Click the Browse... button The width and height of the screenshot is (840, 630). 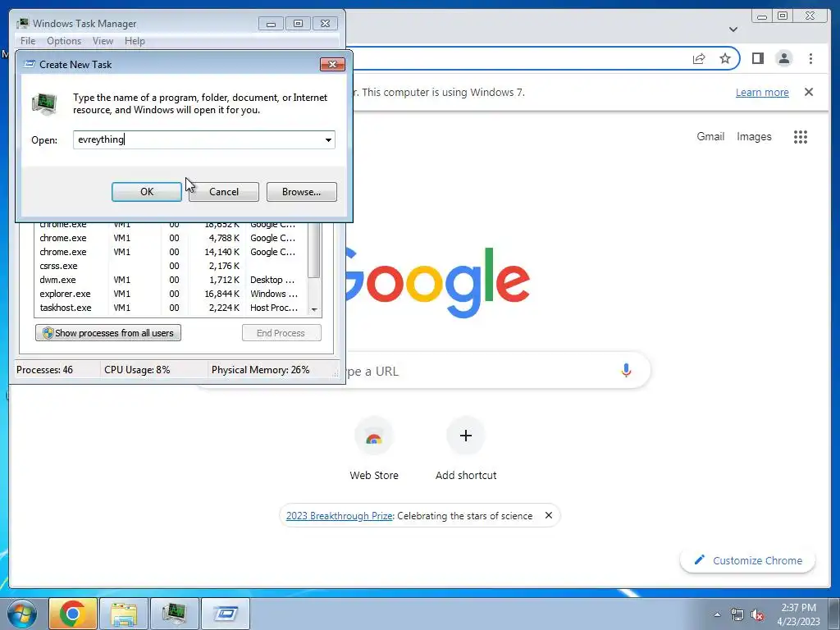coord(302,192)
